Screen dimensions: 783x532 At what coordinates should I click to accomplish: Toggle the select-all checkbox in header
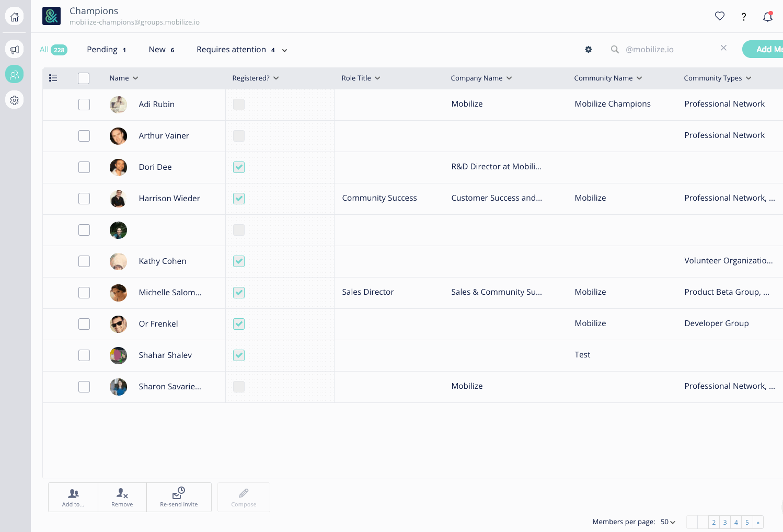[84, 78]
